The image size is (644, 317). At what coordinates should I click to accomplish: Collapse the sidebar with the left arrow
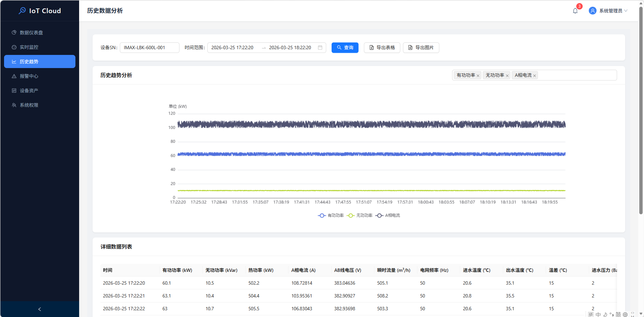pyautogui.click(x=39, y=309)
